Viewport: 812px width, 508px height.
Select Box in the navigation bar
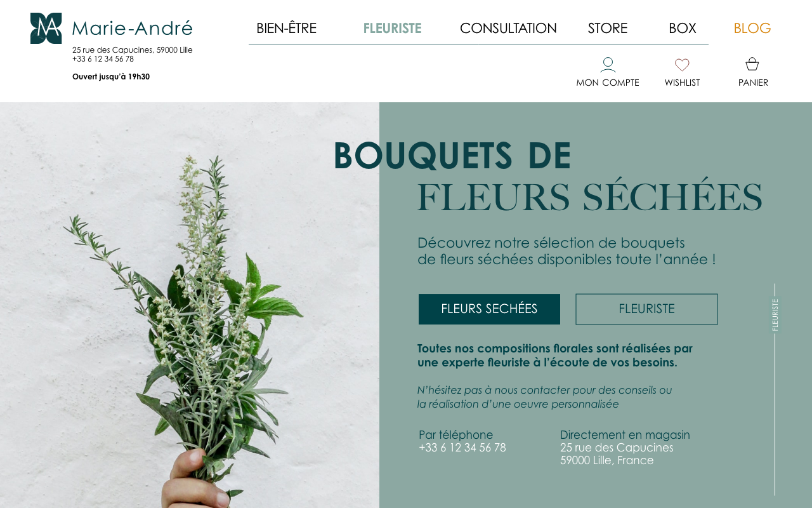pyautogui.click(x=682, y=29)
